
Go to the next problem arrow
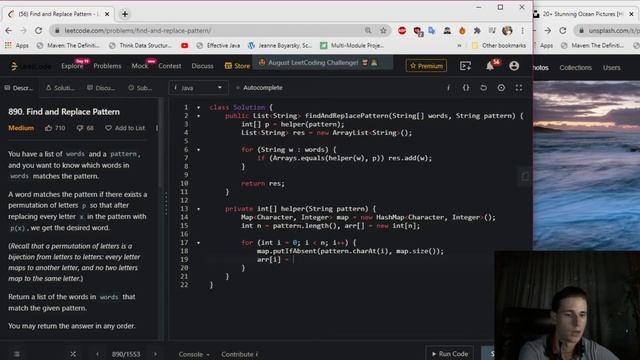click(156, 354)
